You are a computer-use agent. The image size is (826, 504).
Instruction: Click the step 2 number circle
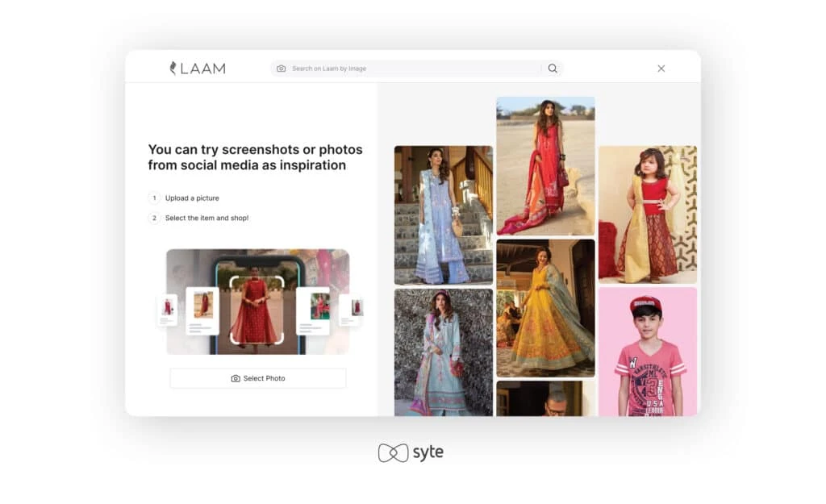[154, 218]
